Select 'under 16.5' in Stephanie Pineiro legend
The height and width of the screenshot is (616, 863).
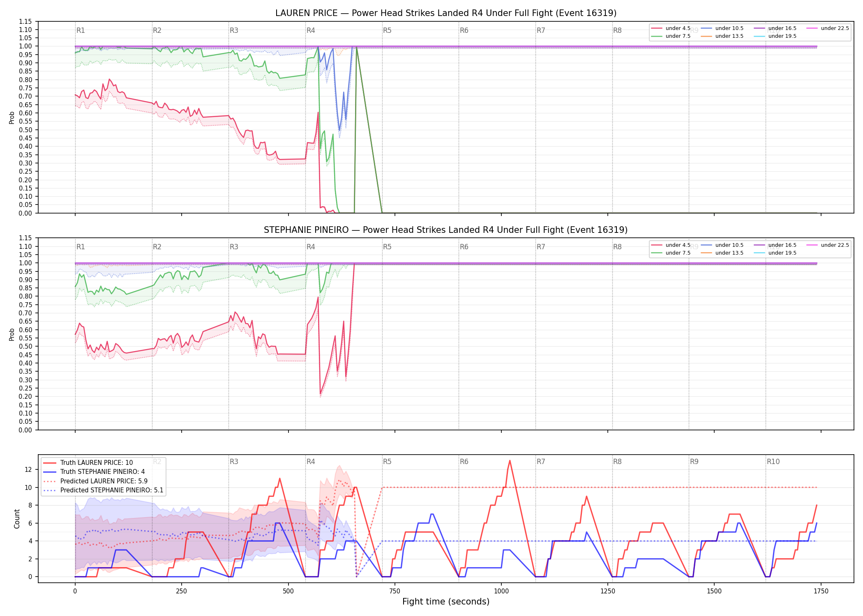point(775,245)
